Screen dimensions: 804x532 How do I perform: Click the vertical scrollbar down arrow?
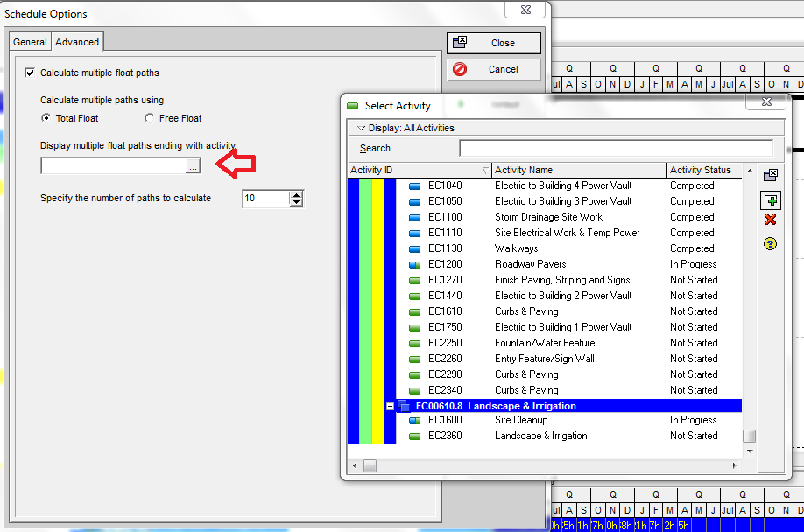pos(750,451)
